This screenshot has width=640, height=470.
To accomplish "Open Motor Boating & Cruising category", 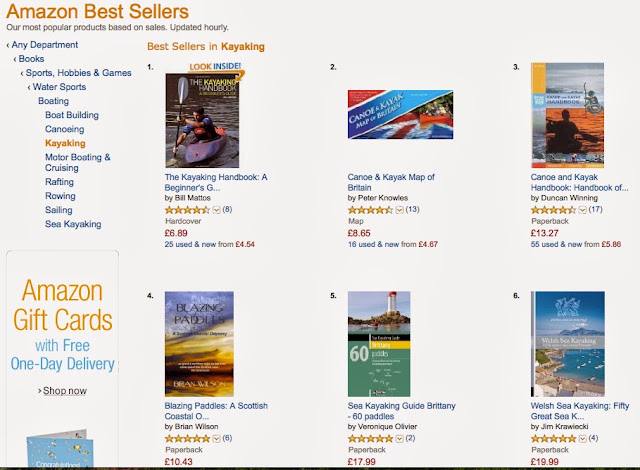I will click(78, 162).
